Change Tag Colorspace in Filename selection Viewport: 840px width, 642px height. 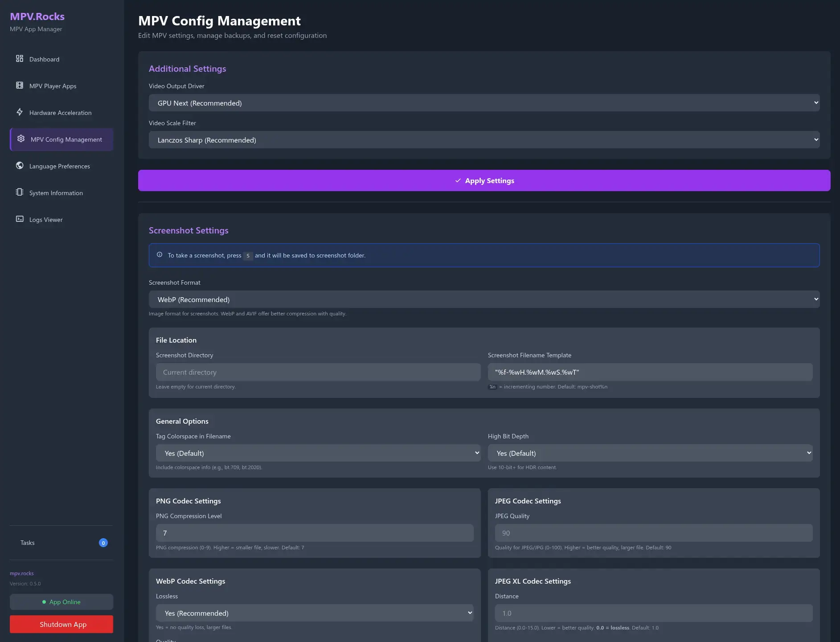(x=318, y=453)
